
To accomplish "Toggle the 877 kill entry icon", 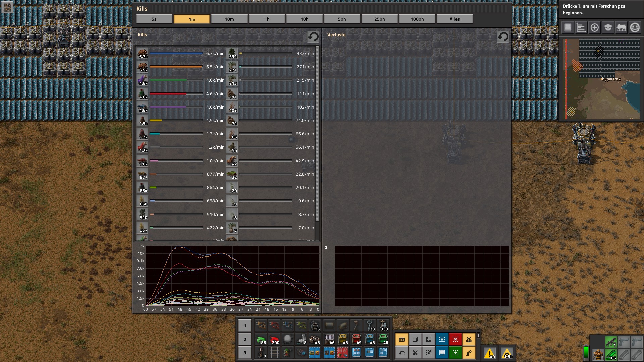I will [143, 174].
